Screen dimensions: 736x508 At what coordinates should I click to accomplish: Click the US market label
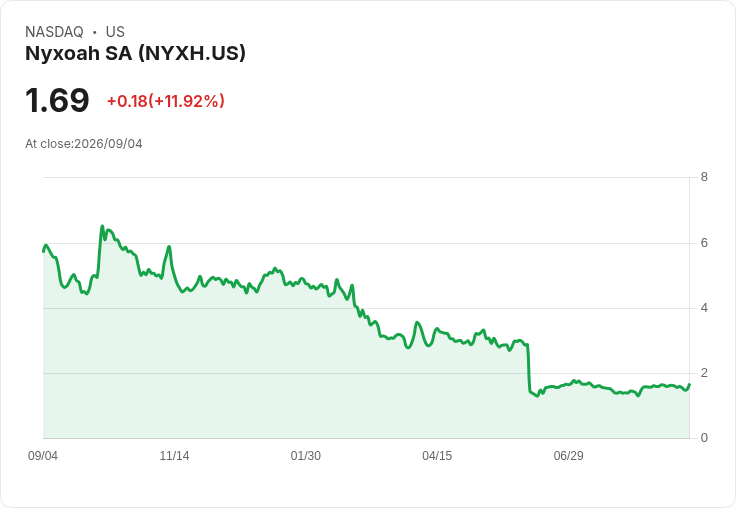click(x=115, y=32)
